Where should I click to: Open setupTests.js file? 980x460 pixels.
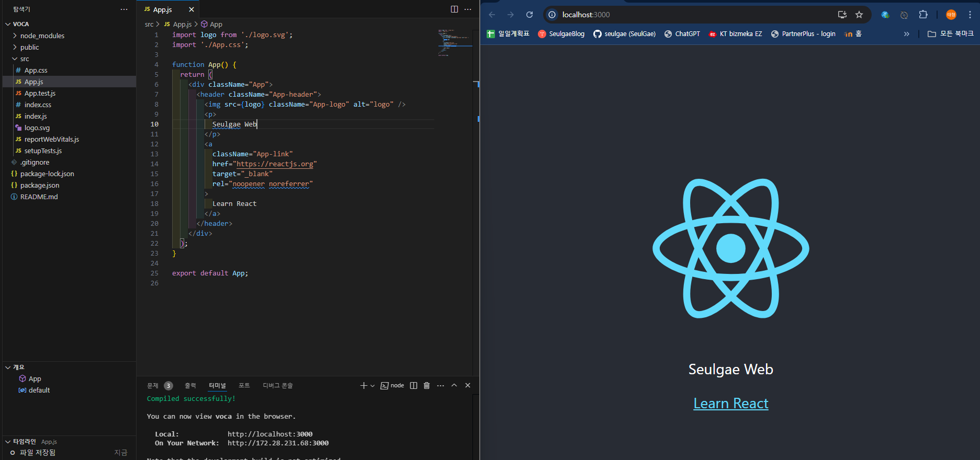tap(69, 151)
